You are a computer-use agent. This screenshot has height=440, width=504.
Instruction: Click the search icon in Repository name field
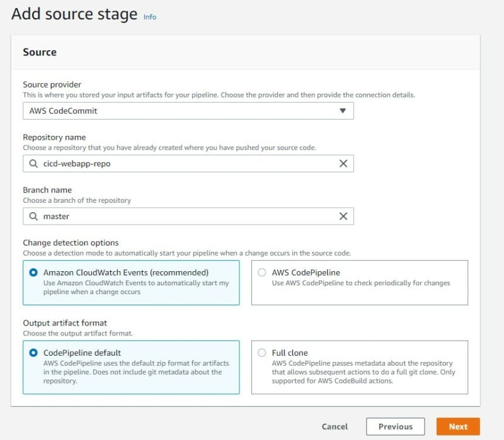pos(33,164)
